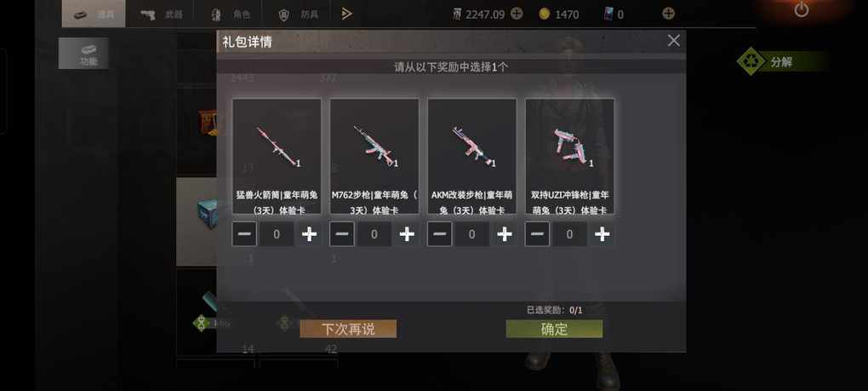Viewport: 868px width, 391px height.
Task: Add currency with plus next to 2247.09
Action: (517, 14)
